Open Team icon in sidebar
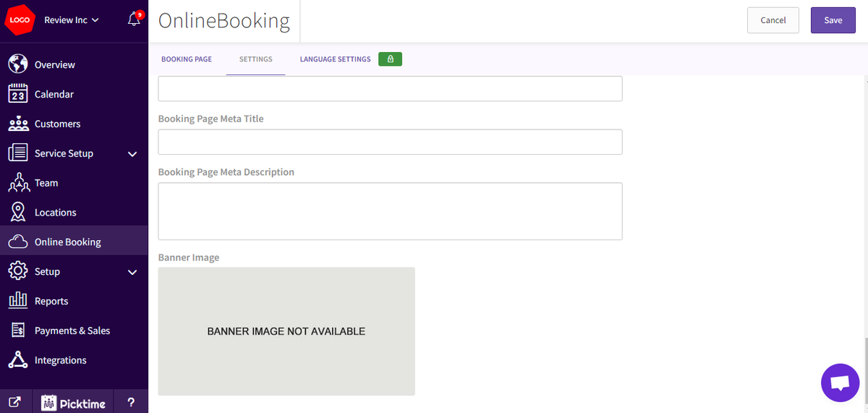 click(x=18, y=183)
